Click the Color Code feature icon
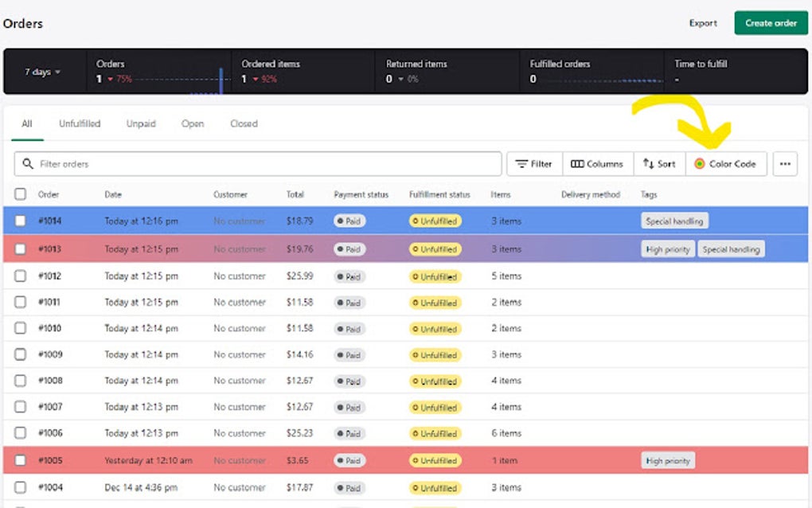 (x=701, y=164)
